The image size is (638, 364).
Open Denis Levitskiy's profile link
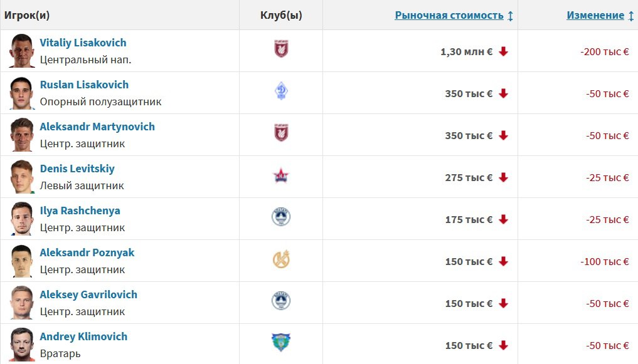click(x=77, y=169)
